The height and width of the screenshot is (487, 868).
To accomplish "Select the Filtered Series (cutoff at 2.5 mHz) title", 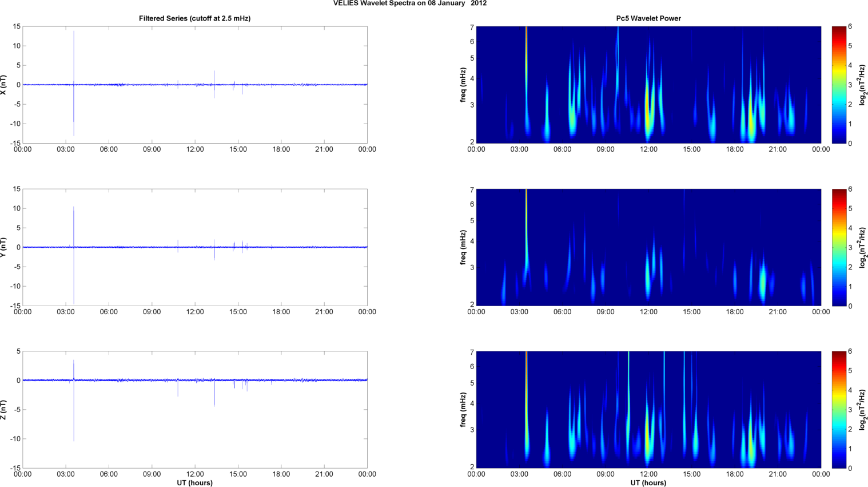I will point(194,18).
